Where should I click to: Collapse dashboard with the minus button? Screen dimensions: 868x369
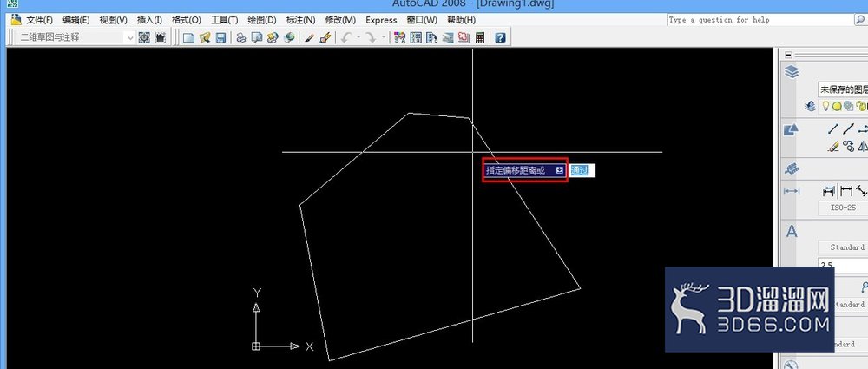tap(789, 55)
